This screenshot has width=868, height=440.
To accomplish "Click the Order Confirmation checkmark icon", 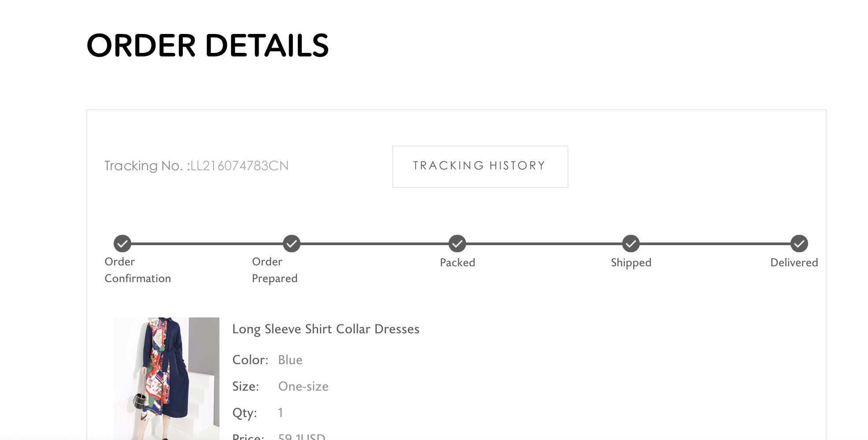I will click(x=122, y=243).
